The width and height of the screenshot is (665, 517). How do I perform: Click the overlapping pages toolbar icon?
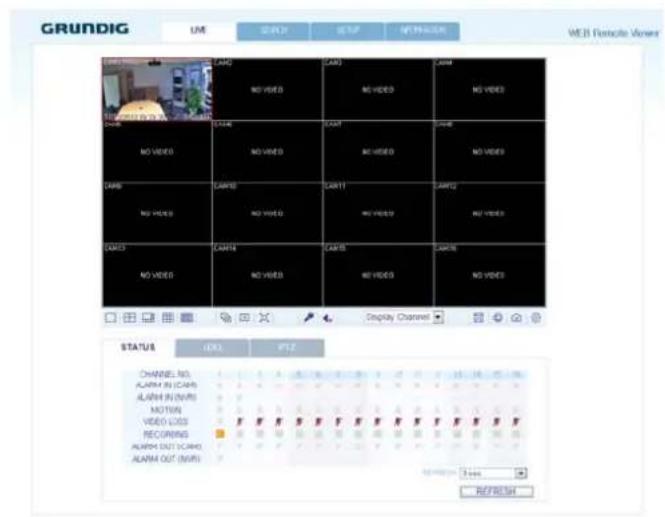[226, 318]
